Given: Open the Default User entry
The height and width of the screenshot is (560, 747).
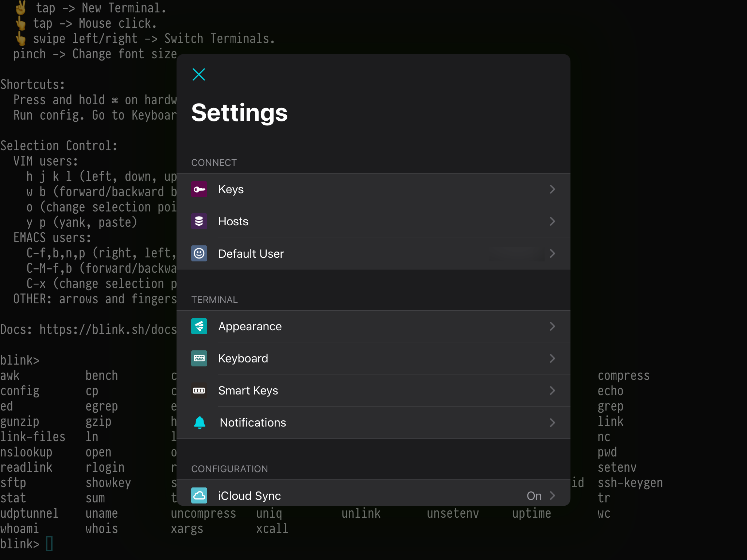Looking at the screenshot, I should click(x=251, y=253).
